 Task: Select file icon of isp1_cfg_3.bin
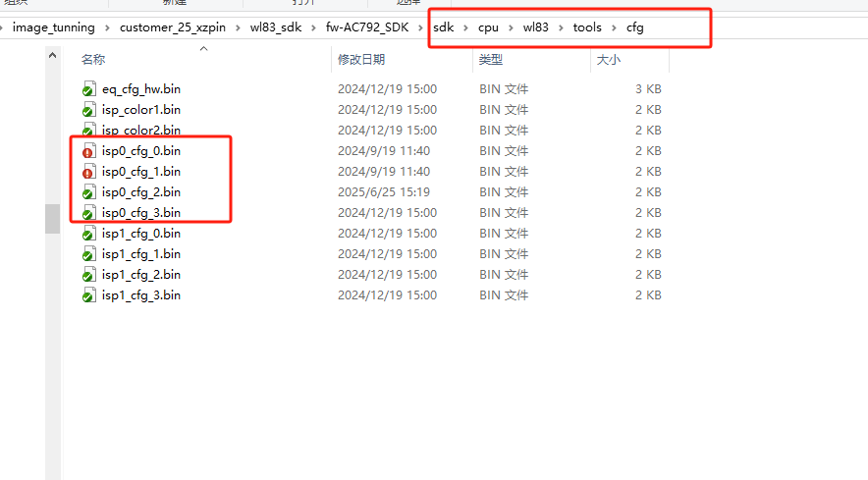[x=88, y=295]
